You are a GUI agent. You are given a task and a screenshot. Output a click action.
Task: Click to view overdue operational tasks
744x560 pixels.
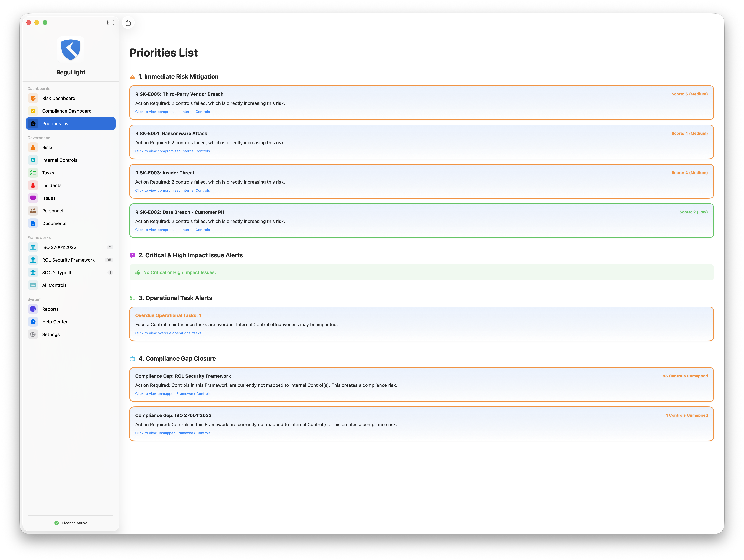(168, 333)
